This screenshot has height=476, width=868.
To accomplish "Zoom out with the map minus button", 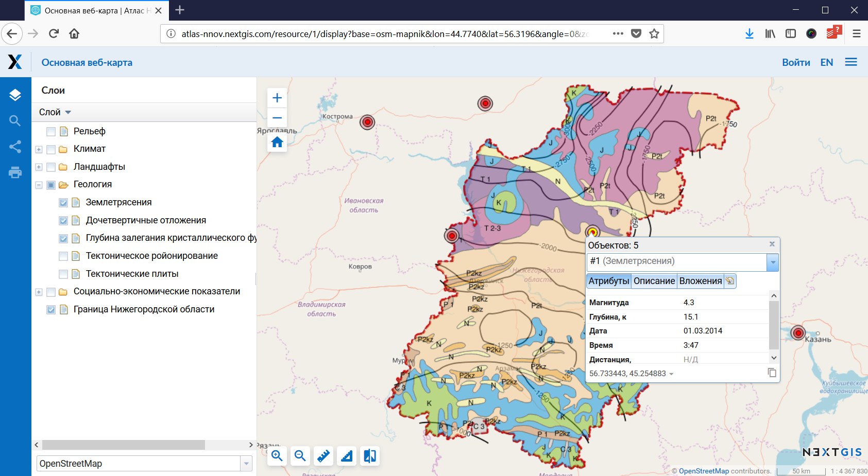I will (x=277, y=118).
